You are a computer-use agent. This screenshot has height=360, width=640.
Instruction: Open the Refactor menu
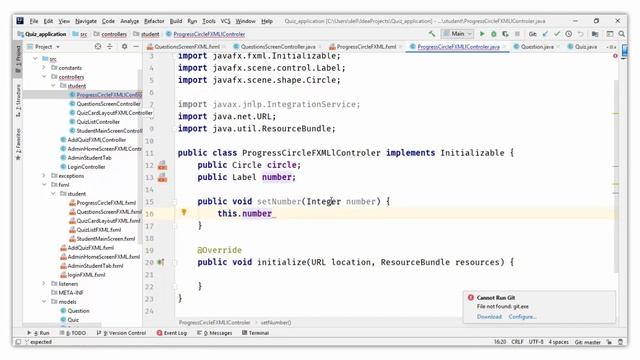(x=154, y=21)
